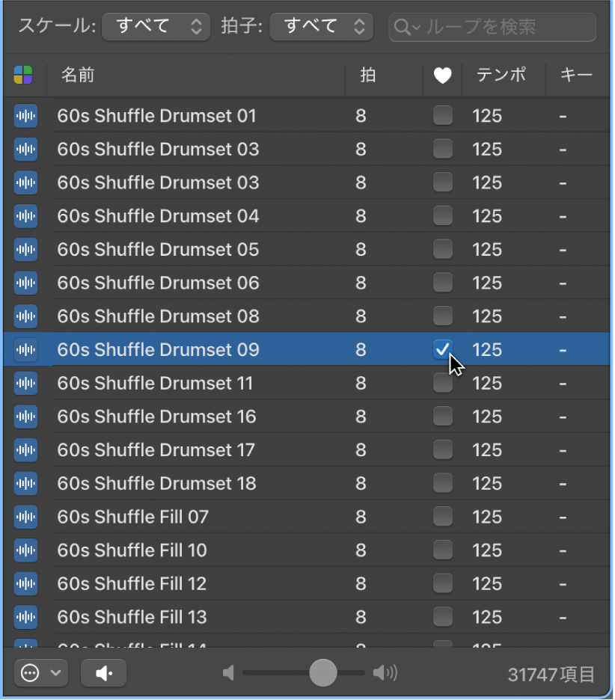Click audio loop icon of Shuffle Fill 07
Image resolution: width=615 pixels, height=700 pixels.
tap(25, 517)
